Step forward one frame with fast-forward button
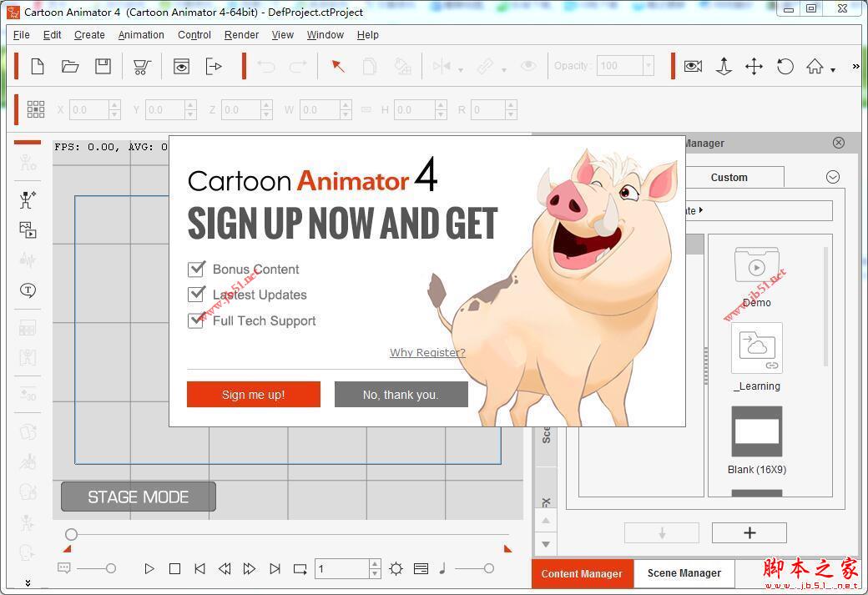Viewport: 868px width, 595px height. coord(250,568)
